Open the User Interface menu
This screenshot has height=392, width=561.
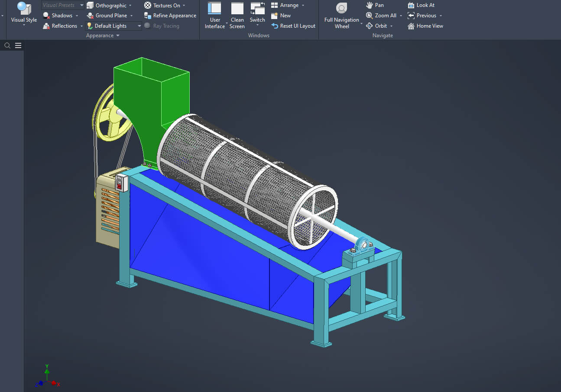215,16
